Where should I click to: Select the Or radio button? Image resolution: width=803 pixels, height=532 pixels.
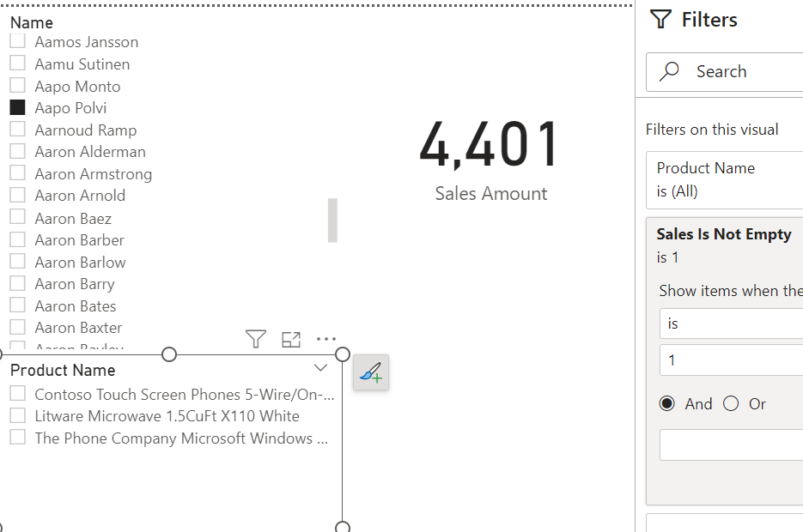[x=731, y=403]
